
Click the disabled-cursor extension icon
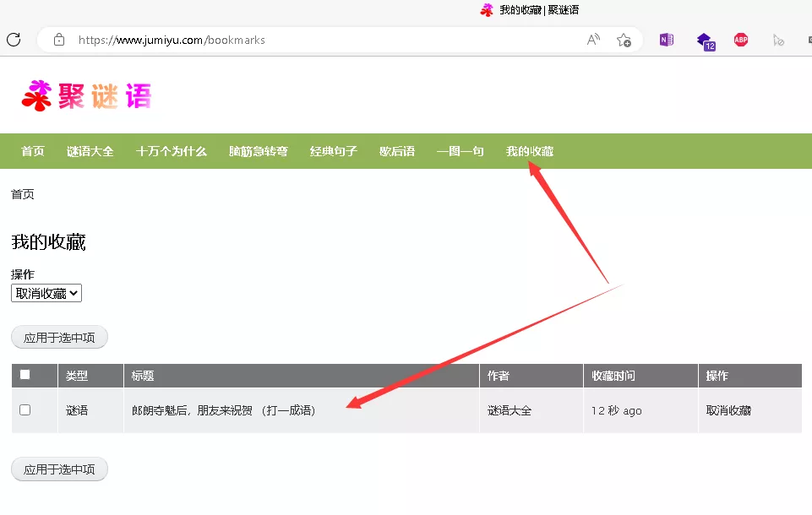click(778, 39)
